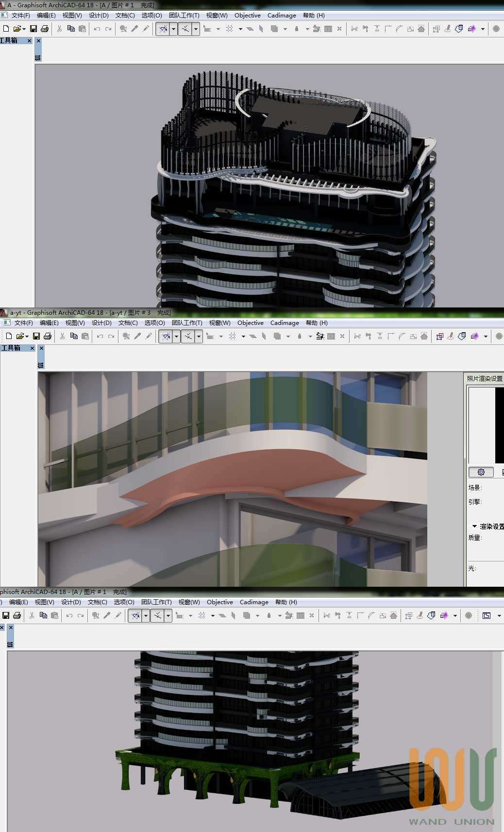Open the dropdown arrow beside Open file, top window
Screen dimensions: 504x832
[x=24, y=29]
